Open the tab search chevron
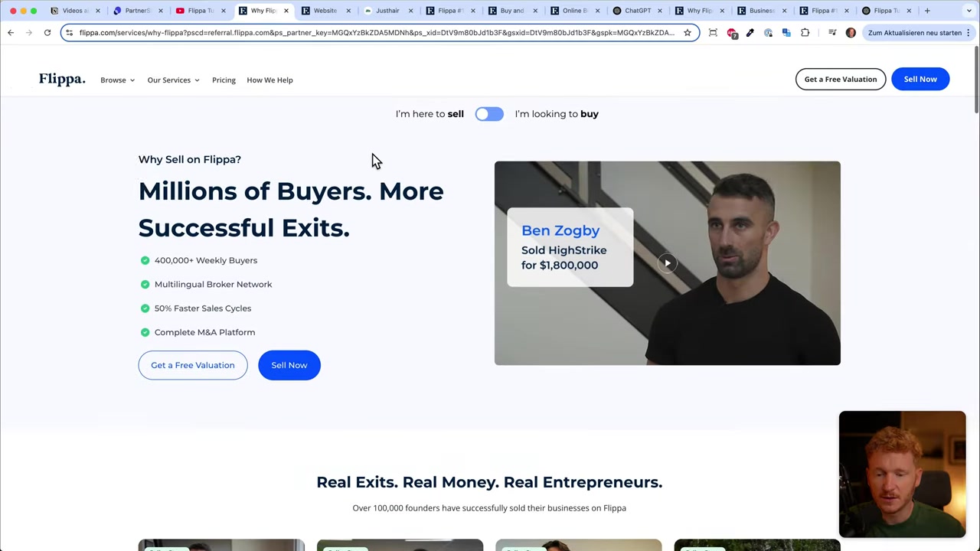 click(x=969, y=11)
